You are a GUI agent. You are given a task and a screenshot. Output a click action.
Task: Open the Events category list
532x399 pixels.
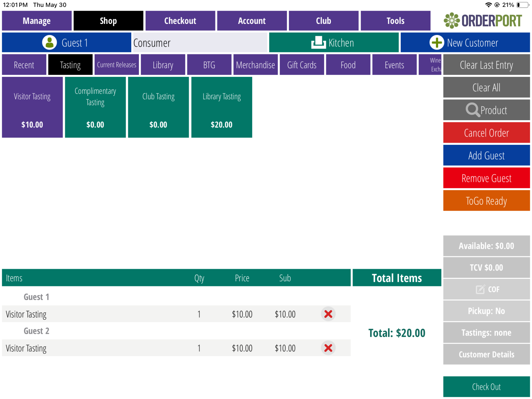coord(394,64)
